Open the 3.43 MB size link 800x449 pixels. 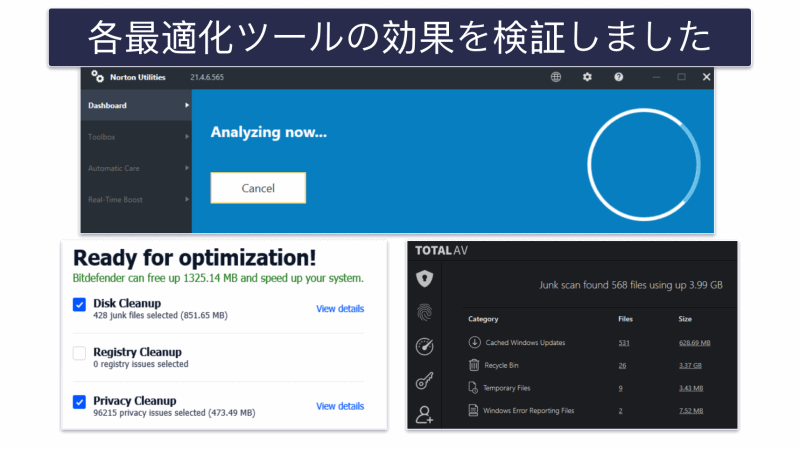[x=691, y=388]
